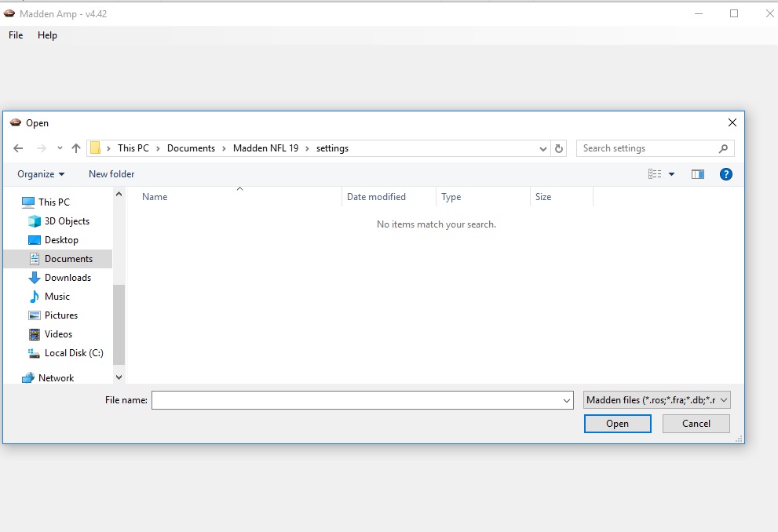Click the Network icon
778x532 pixels.
[28, 377]
